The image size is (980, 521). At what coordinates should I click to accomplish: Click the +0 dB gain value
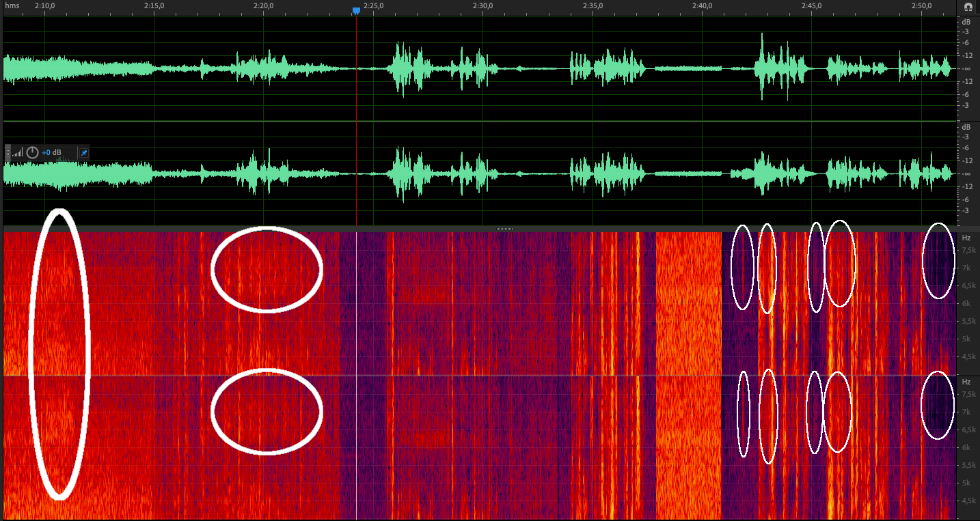(53, 152)
